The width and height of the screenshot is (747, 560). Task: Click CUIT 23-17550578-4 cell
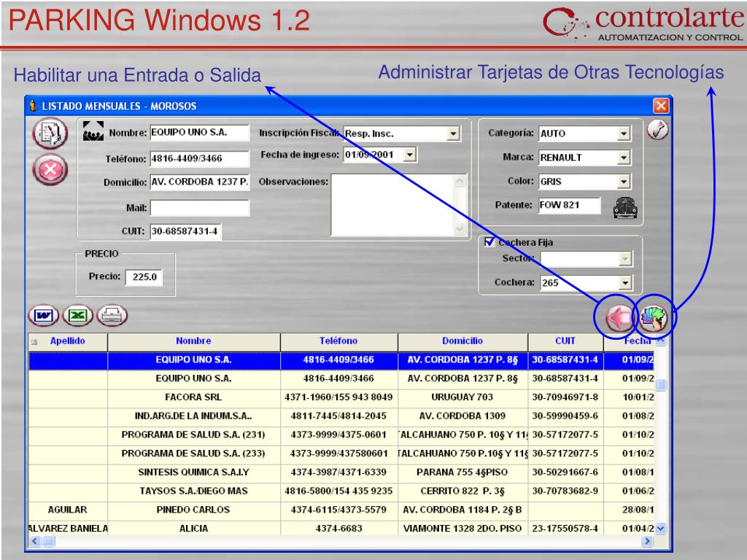tap(565, 529)
